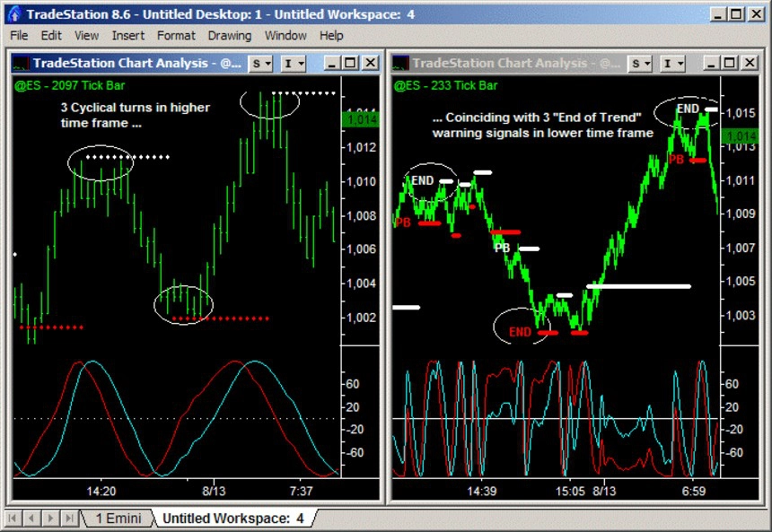
Task: Click the '@ES - 2097 Tick Bar' chart label
Action: [70, 85]
